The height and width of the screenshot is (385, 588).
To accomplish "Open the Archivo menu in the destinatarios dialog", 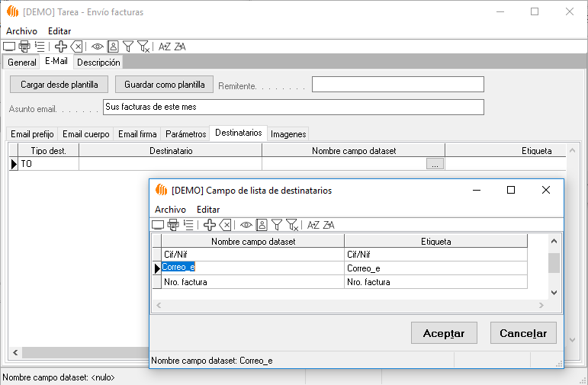I will (170, 209).
